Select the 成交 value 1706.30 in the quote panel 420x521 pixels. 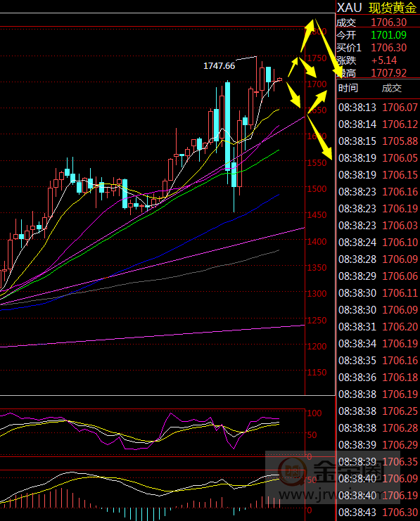[388, 22]
